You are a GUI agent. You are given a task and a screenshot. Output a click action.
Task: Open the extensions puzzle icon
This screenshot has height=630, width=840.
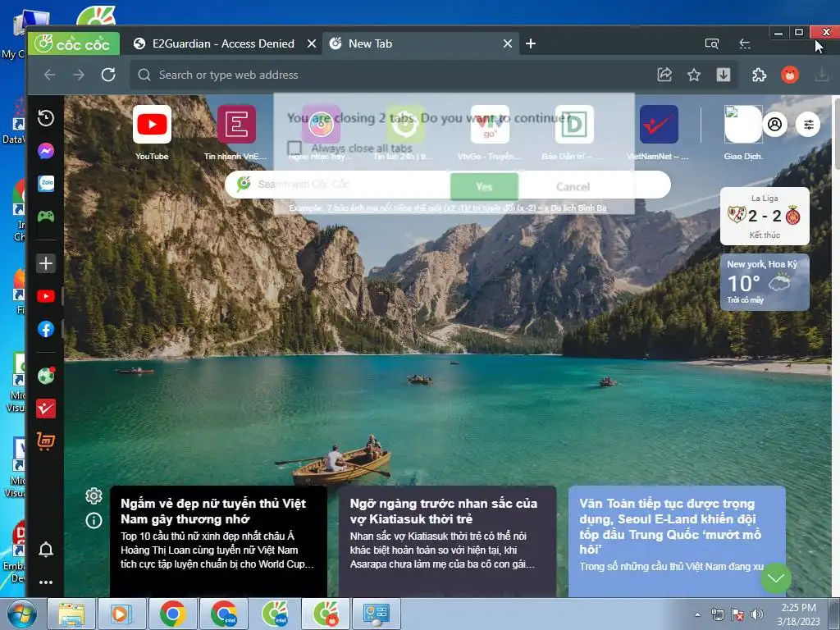pyautogui.click(x=759, y=75)
